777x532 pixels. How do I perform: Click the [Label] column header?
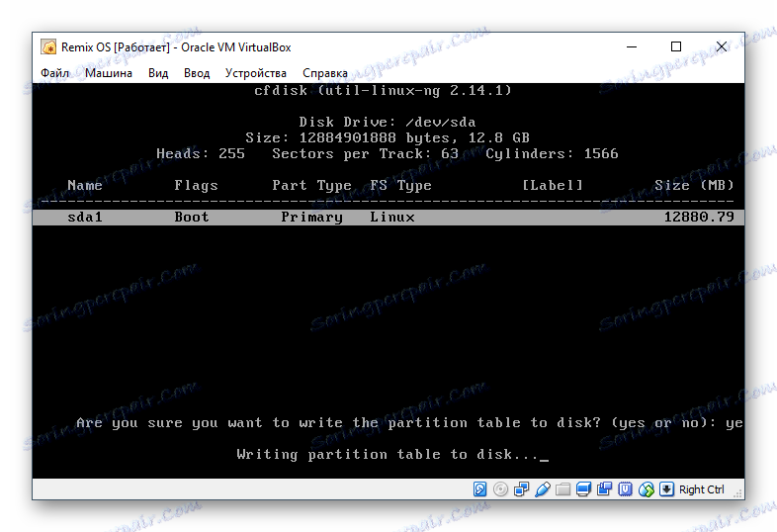(553, 185)
